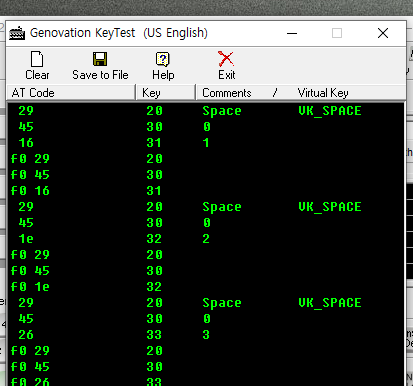413x386 pixels.
Task: Click the Exit label text
Action: pos(227,75)
